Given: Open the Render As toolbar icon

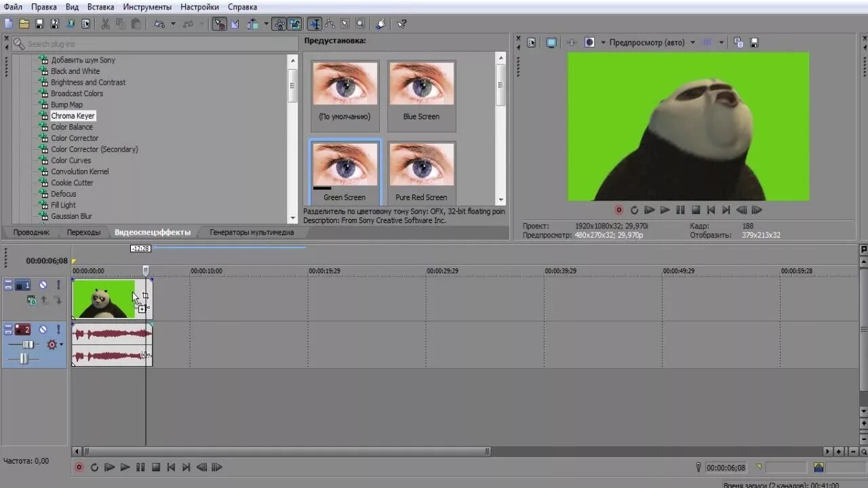Looking at the screenshot, I should [71, 24].
